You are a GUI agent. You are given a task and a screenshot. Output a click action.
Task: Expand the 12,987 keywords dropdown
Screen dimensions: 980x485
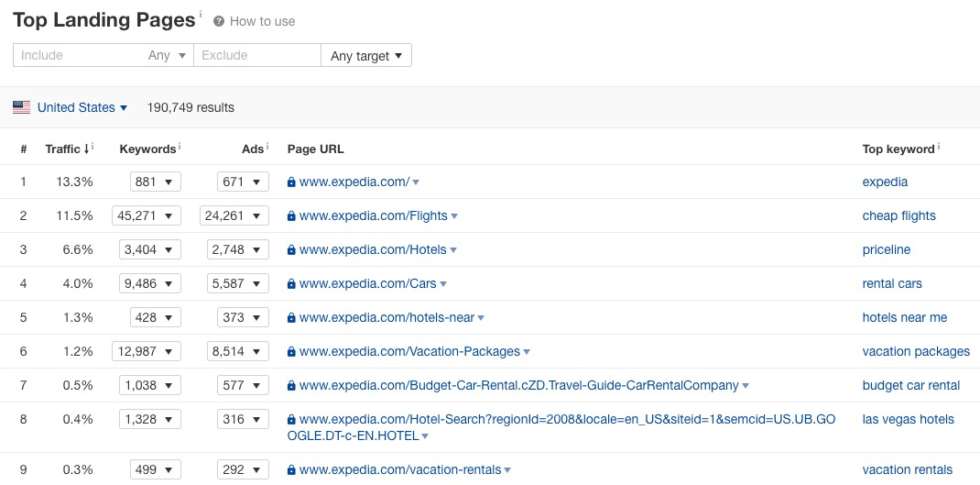coord(147,351)
